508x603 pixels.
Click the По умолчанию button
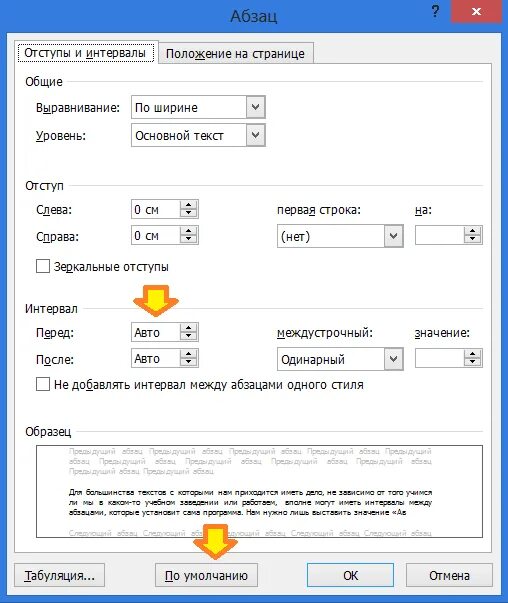click(x=206, y=575)
